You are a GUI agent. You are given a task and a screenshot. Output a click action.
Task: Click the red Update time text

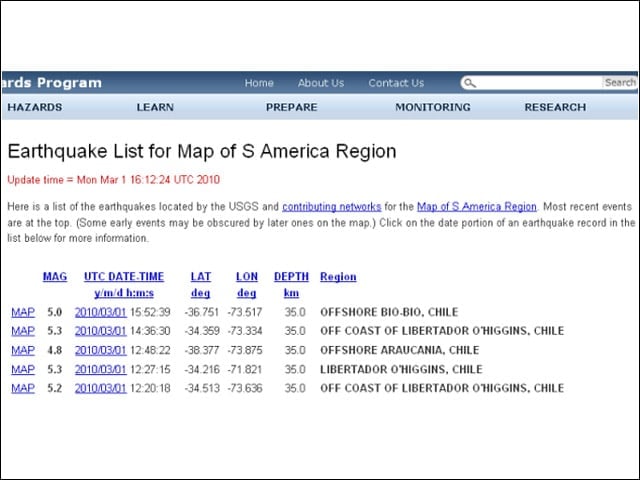point(113,180)
